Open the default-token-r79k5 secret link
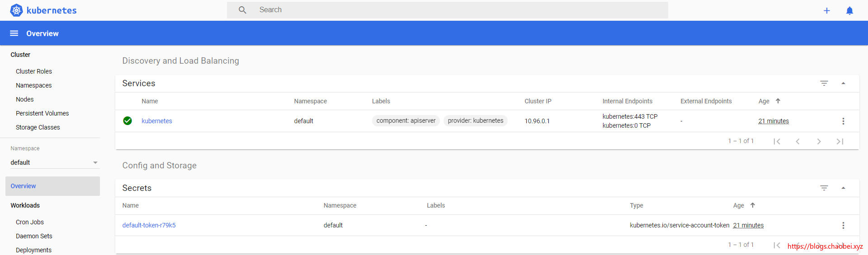 click(x=149, y=225)
